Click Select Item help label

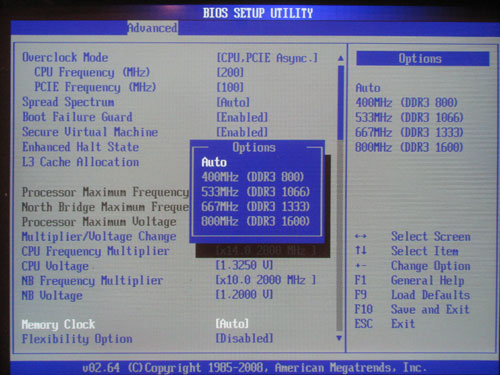pyautogui.click(x=425, y=251)
